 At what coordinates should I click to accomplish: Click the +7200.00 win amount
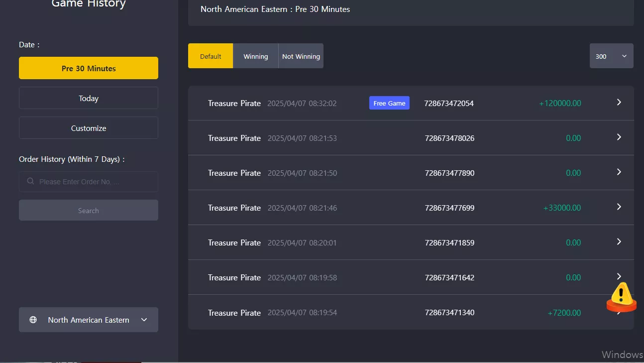click(564, 313)
